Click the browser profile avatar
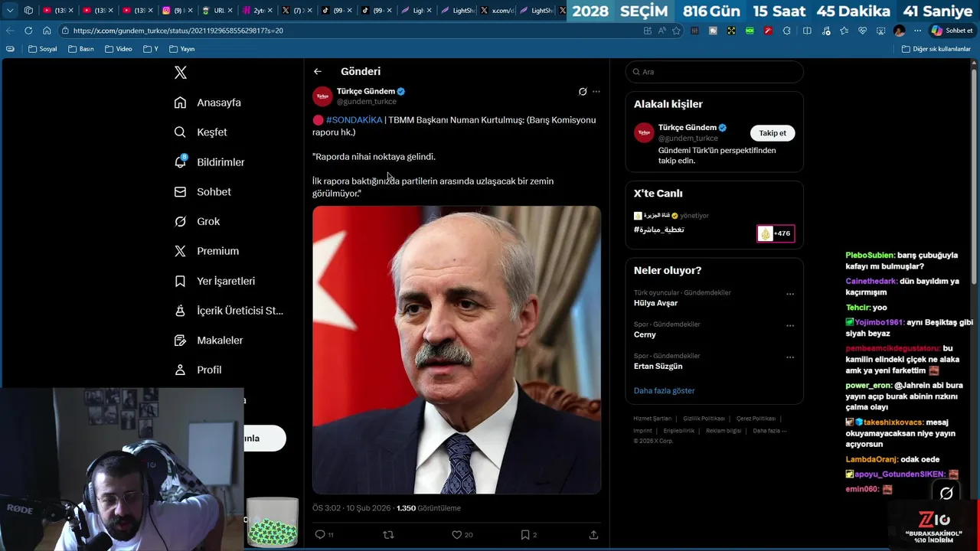Screen dimensions: 980x551 click(899, 31)
